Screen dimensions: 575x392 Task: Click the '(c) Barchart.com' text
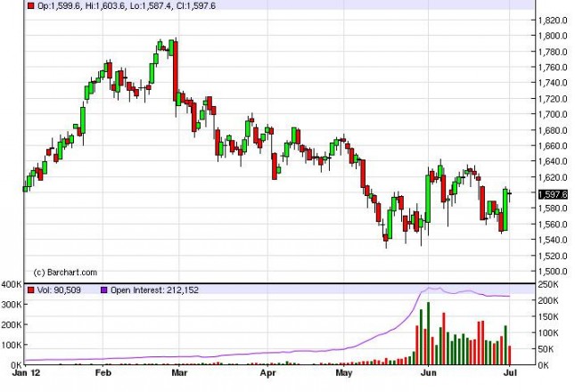(x=65, y=273)
